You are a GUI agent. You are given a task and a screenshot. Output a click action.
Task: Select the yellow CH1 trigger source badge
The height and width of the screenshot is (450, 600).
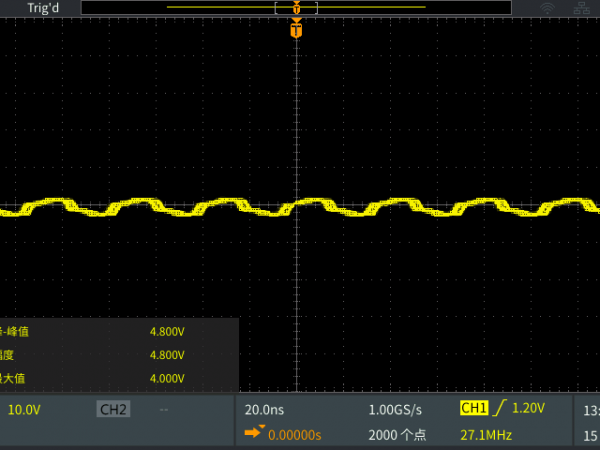pyautogui.click(x=473, y=408)
